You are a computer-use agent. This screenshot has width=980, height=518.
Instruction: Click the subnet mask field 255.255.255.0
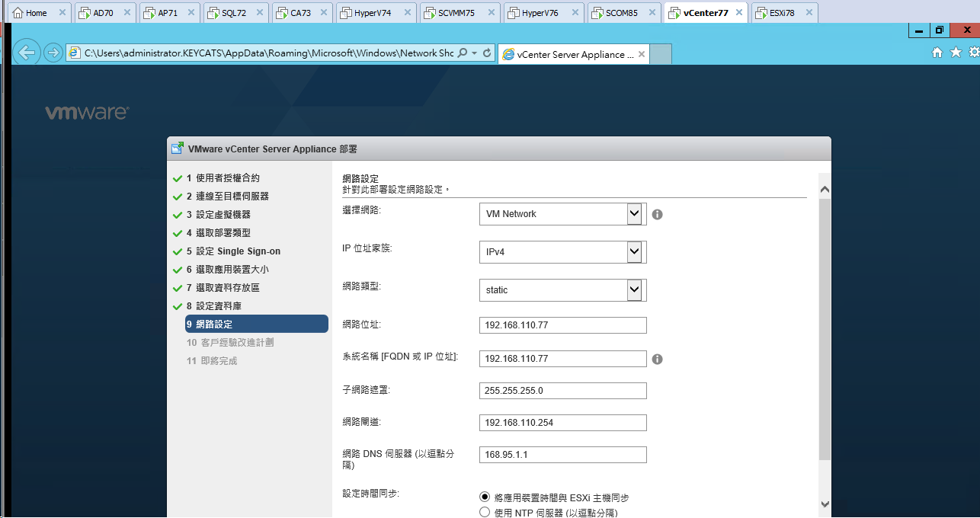pos(563,391)
